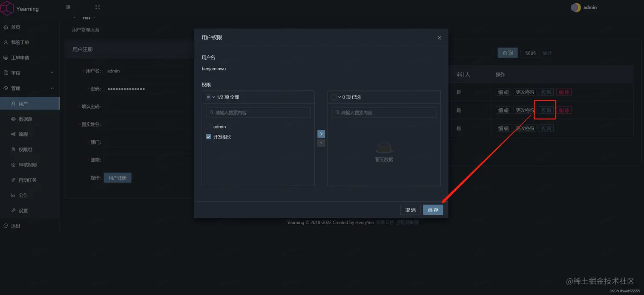Click the < transfer-left arrow
644x295 pixels.
[321, 143]
